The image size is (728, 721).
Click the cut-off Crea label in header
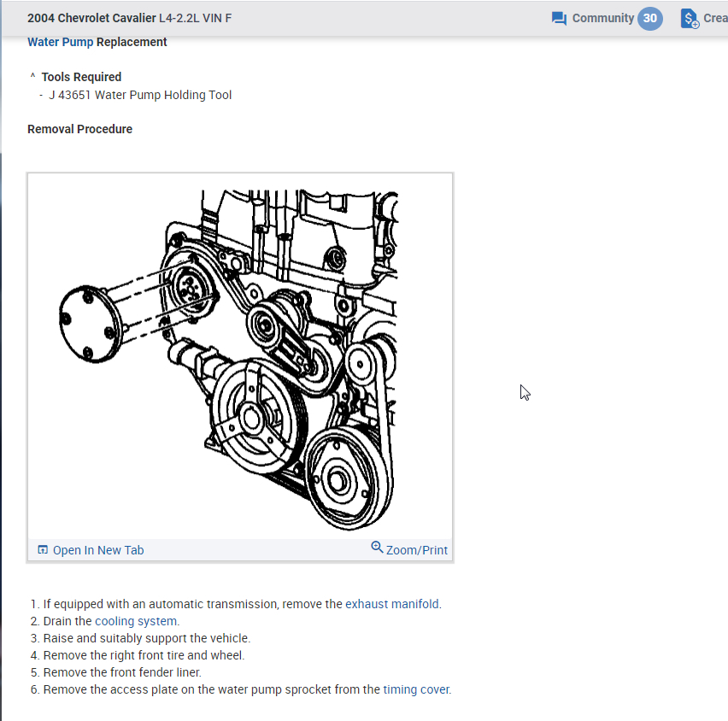715,18
